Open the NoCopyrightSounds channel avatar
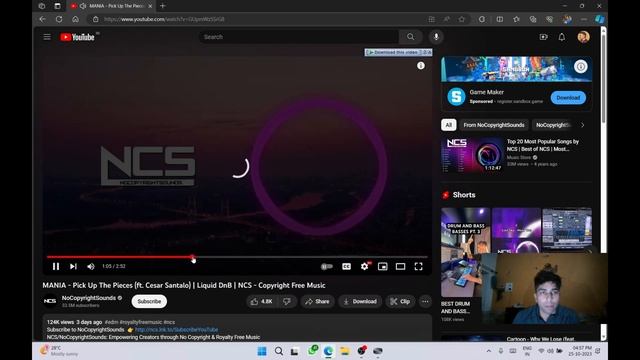The image size is (640, 360). click(50, 301)
